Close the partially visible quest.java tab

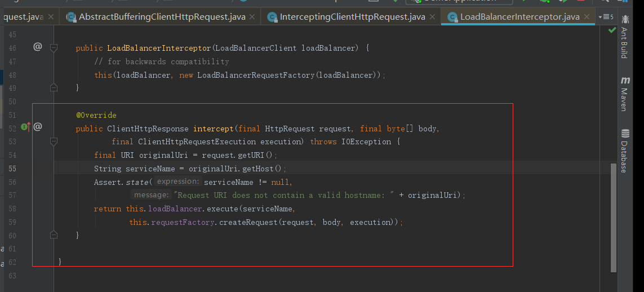click(x=51, y=17)
